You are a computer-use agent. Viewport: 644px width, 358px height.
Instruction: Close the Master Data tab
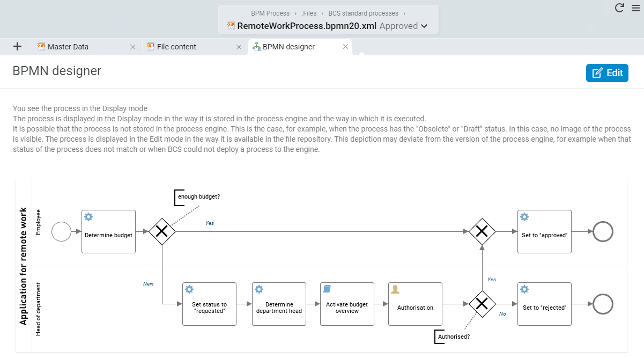pos(133,47)
